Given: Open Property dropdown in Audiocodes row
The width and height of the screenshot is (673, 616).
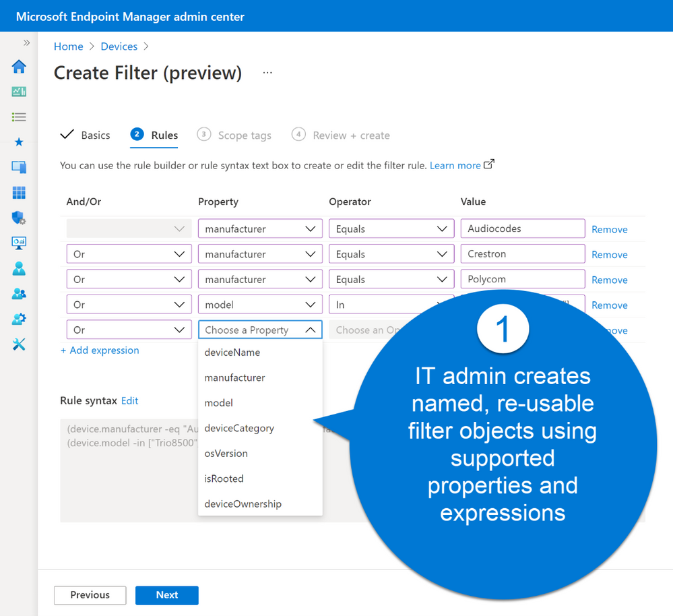Looking at the screenshot, I should (260, 228).
